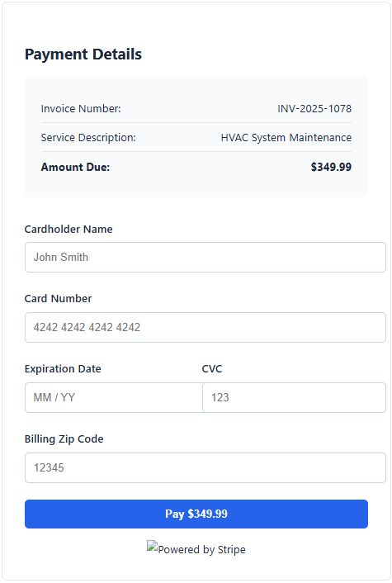Click into the Expiration Date MM / YY field
392x583 pixels.
[114, 397]
